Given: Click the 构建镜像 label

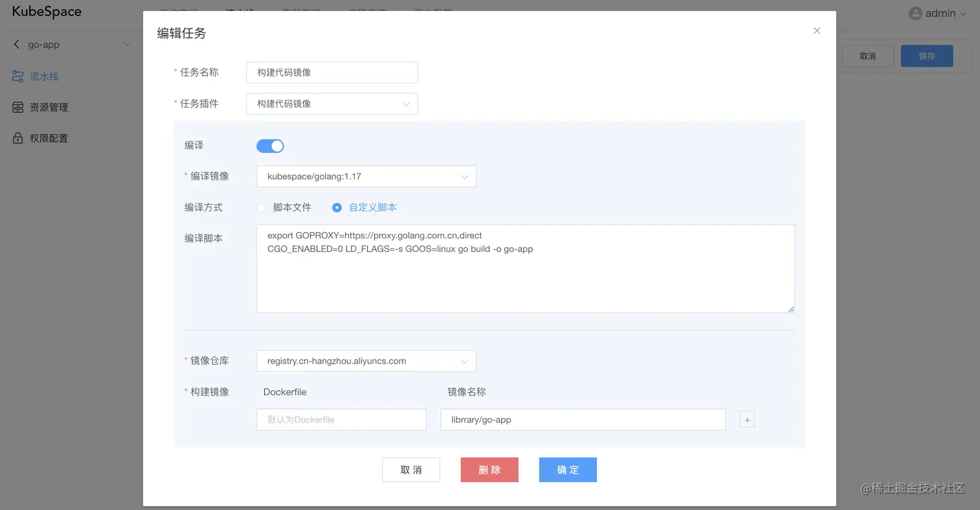Looking at the screenshot, I should [209, 392].
